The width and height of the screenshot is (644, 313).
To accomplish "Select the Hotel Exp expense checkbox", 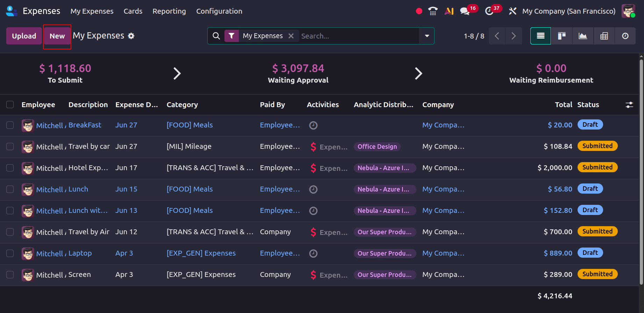I will tap(10, 168).
